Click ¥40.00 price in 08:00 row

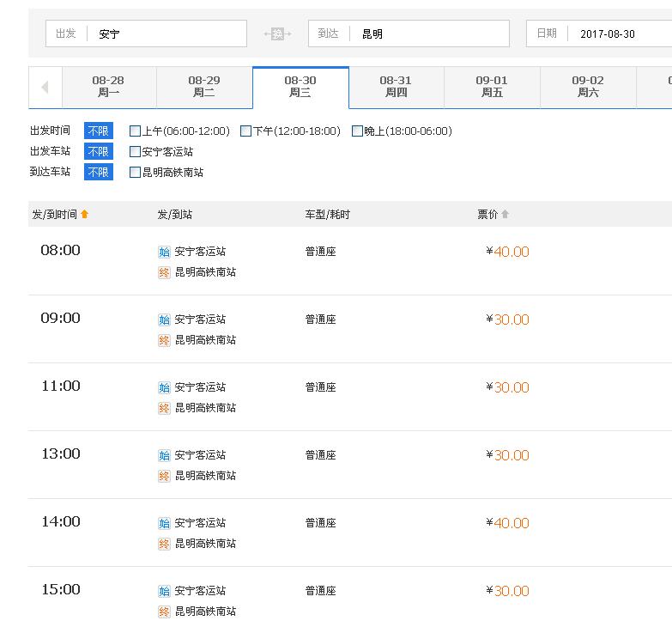(x=508, y=252)
